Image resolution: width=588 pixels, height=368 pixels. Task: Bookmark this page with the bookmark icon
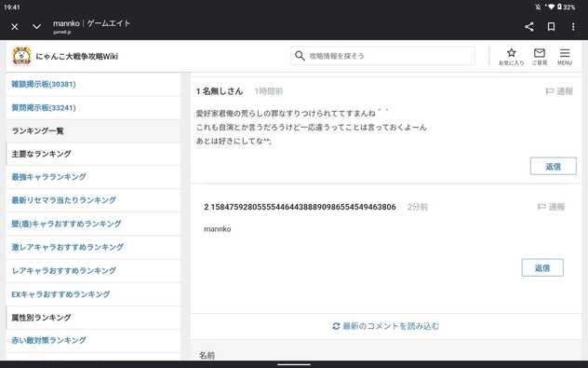click(x=551, y=27)
